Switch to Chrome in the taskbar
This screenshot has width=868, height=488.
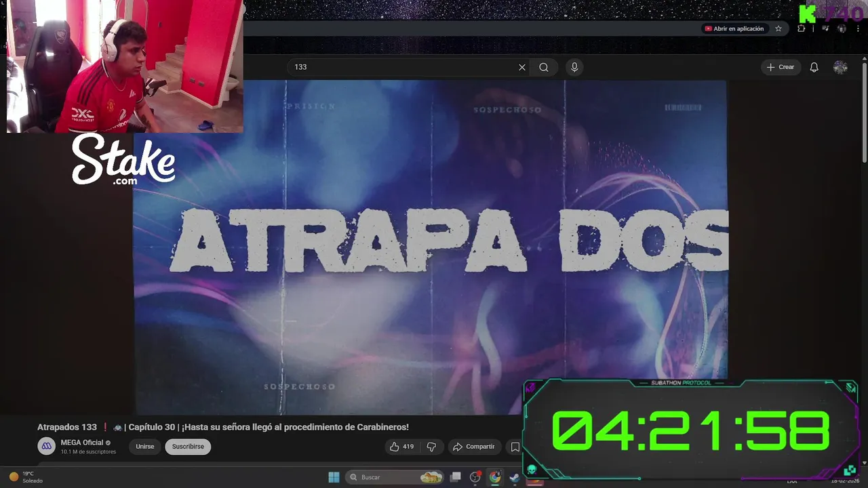click(495, 477)
